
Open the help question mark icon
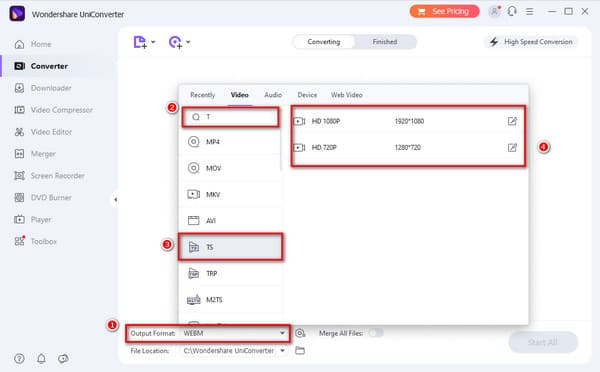[19, 359]
